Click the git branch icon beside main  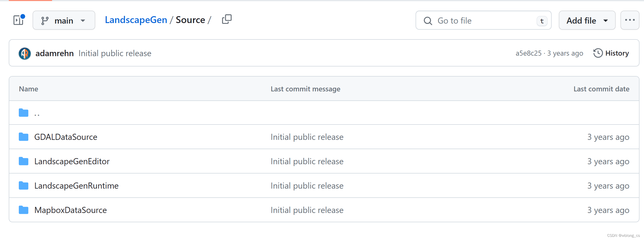click(x=45, y=21)
